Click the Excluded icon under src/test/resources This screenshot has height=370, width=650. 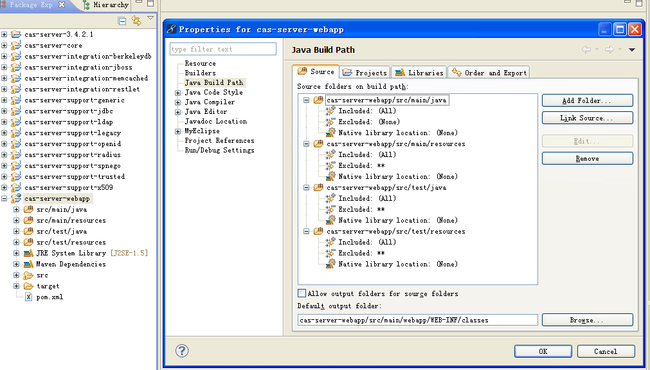point(330,253)
